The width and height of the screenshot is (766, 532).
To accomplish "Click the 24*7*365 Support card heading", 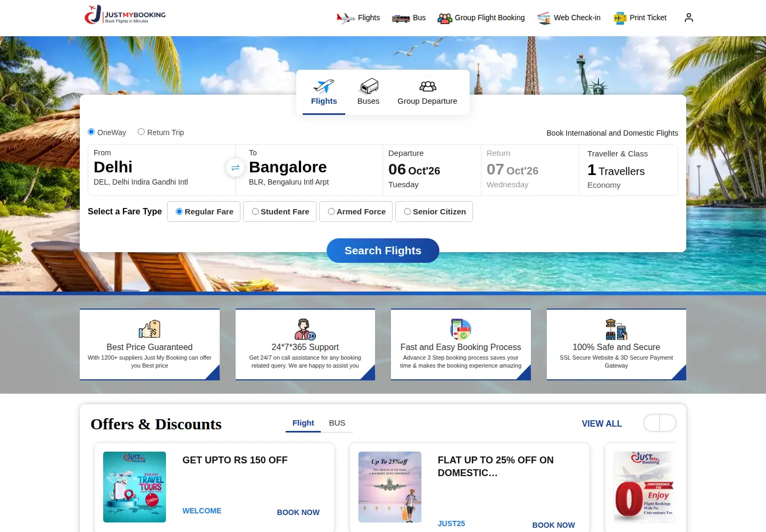I will pyautogui.click(x=305, y=347).
